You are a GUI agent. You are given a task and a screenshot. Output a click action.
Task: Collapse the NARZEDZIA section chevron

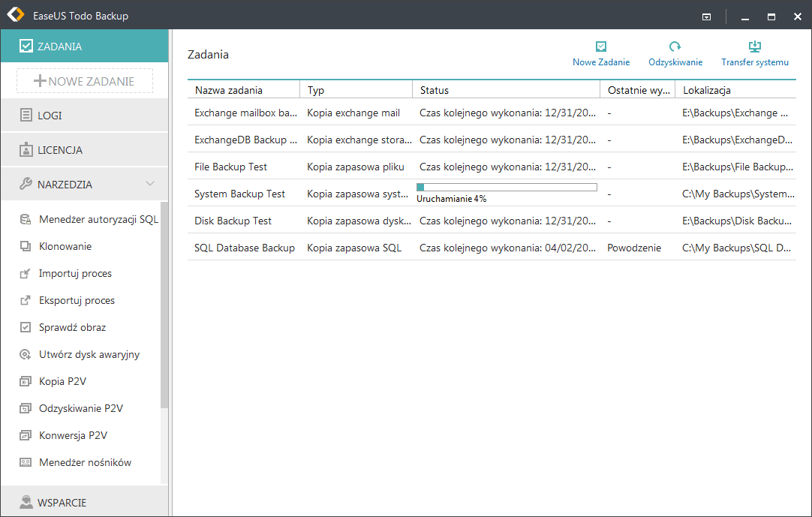click(x=150, y=184)
